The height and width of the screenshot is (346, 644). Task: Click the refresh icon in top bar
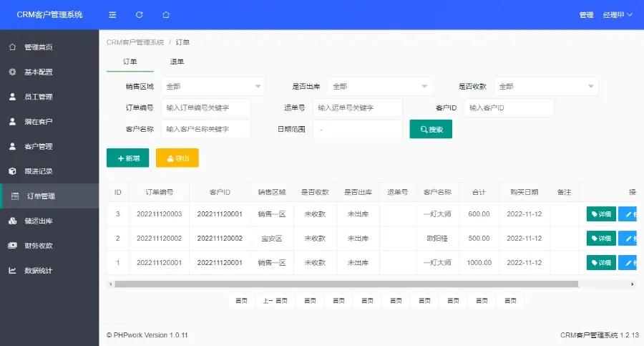click(140, 15)
